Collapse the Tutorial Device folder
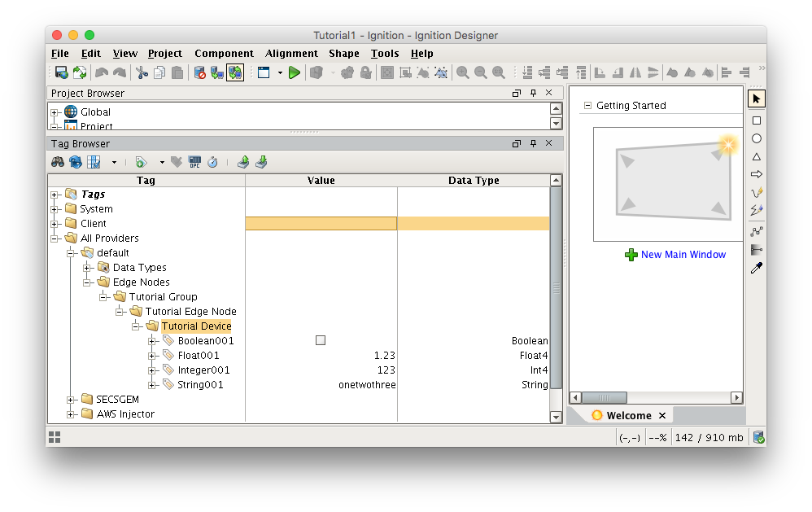 click(x=137, y=326)
